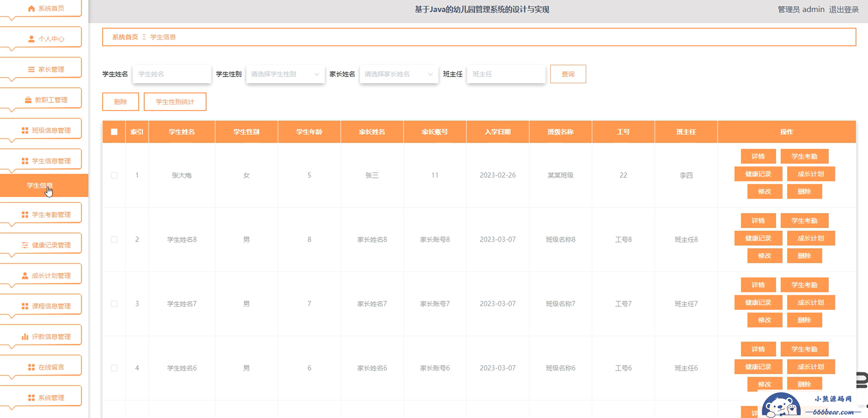Click the person icon beside 个人中心
Image resolution: width=868 pixels, height=418 pixels.
(31, 39)
